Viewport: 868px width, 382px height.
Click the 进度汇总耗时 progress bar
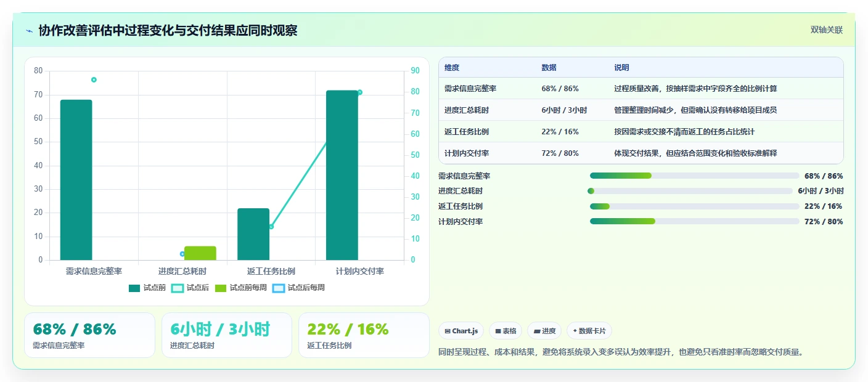[x=690, y=191]
